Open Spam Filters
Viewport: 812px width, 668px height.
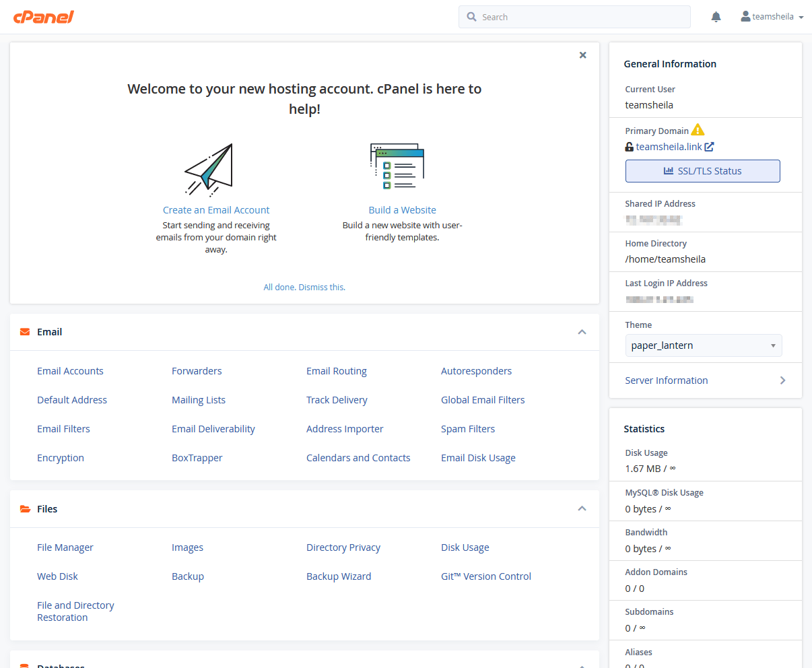pos(468,429)
